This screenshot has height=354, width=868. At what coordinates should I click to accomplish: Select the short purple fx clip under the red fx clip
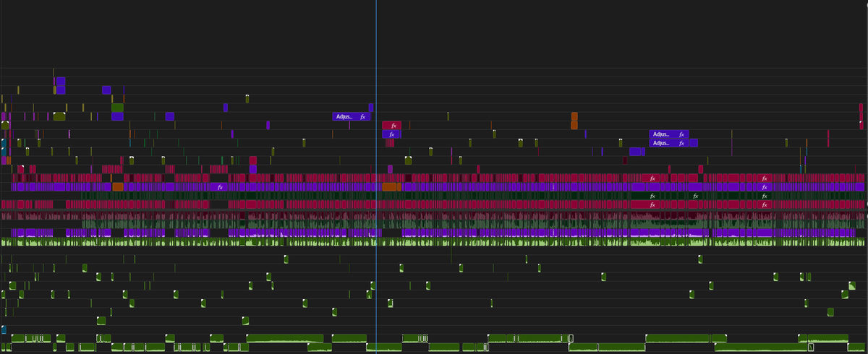(391, 134)
